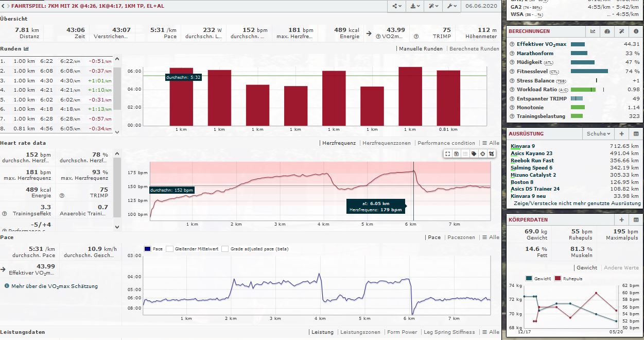Click the plus icon in Ausrüstung panel
This screenshot has width=644, height=340.
(x=621, y=134)
